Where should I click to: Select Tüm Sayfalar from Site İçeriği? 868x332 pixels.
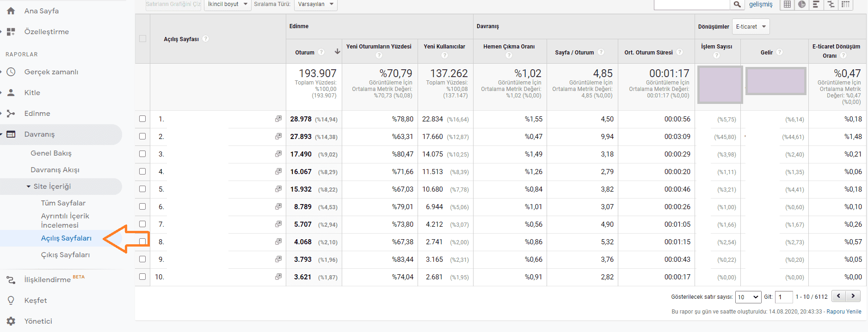[x=63, y=203]
